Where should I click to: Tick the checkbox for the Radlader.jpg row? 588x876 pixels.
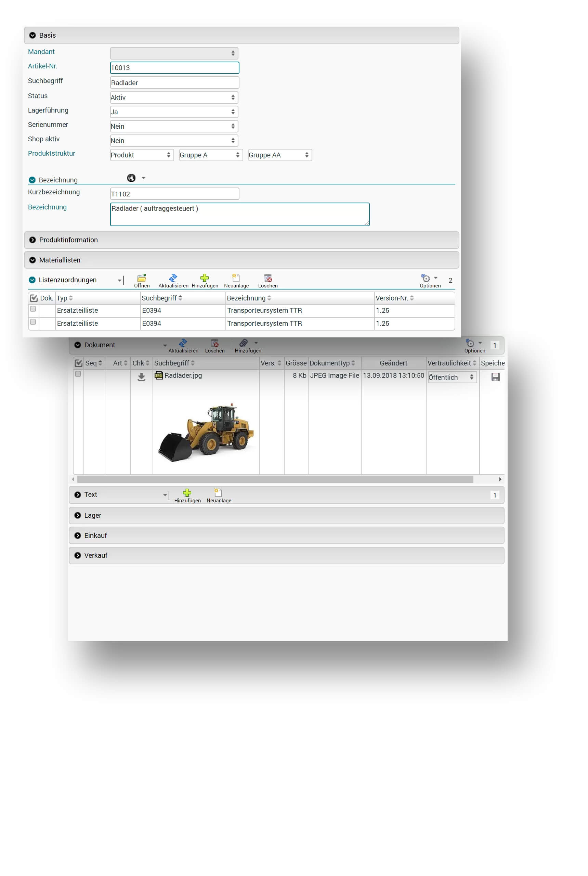pos(78,374)
